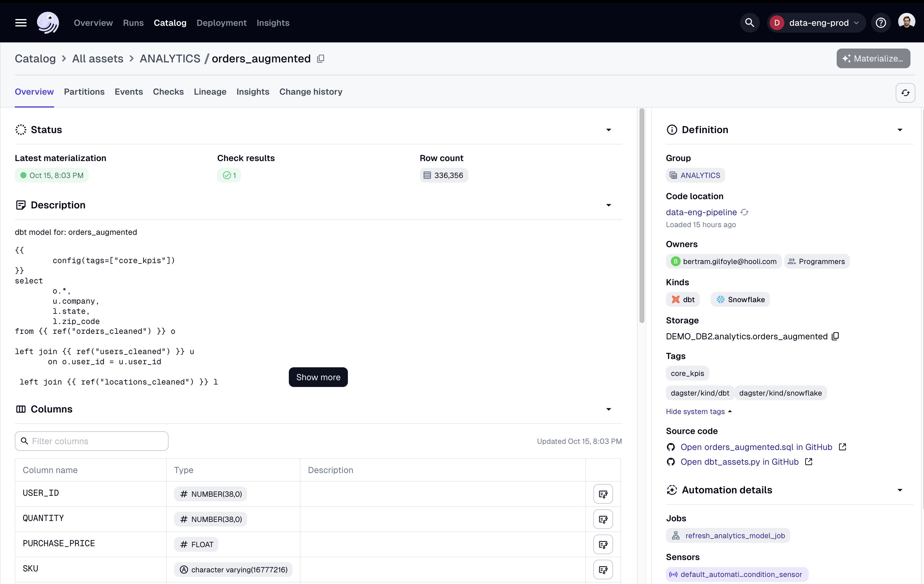The width and height of the screenshot is (924, 584).
Task: Switch to the Lineage tab
Action: pyautogui.click(x=210, y=92)
